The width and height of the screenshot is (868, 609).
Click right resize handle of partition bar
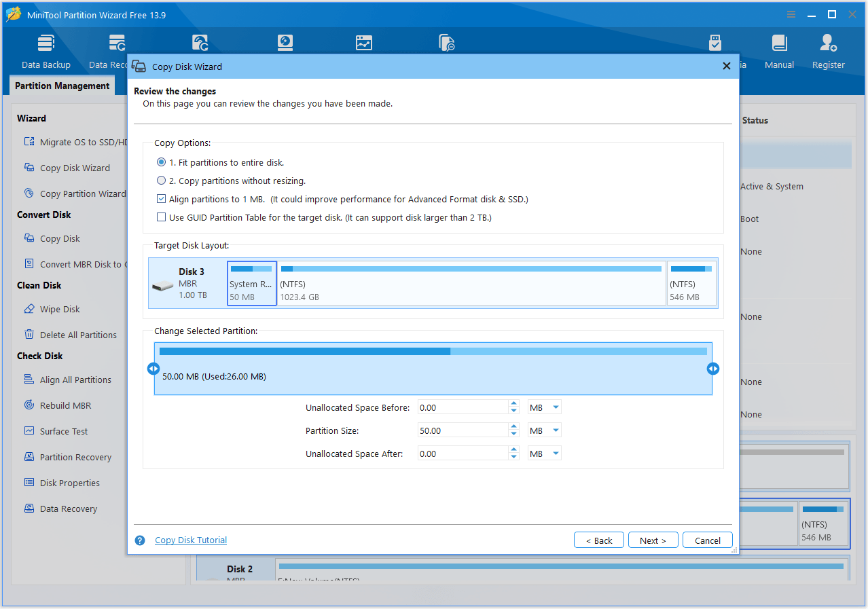(x=713, y=369)
